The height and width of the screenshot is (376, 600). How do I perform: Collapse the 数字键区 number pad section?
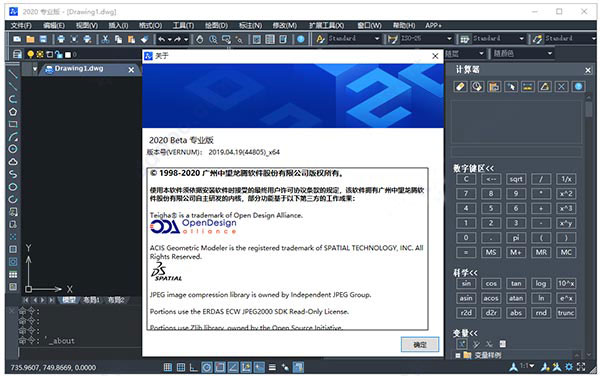point(473,168)
